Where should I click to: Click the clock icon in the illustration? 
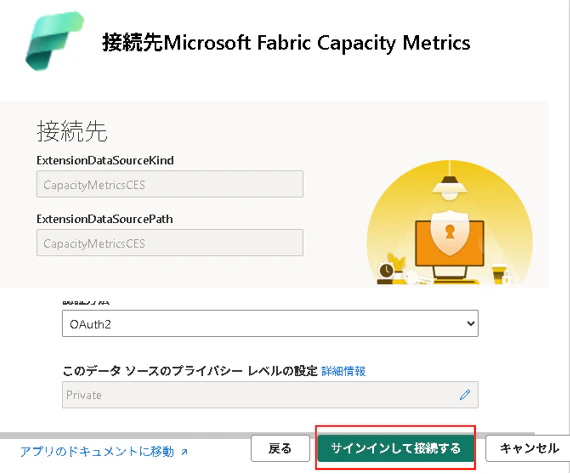(x=386, y=270)
